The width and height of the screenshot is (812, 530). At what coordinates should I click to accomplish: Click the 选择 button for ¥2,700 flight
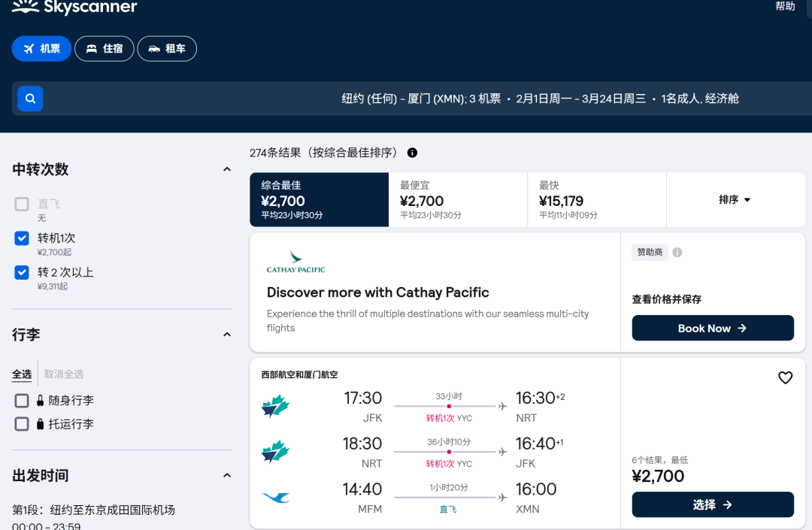click(x=713, y=504)
